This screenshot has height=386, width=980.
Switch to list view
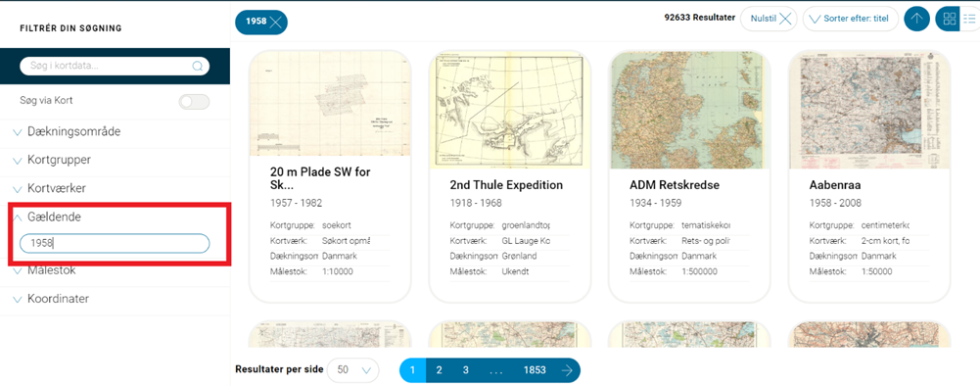(x=969, y=19)
